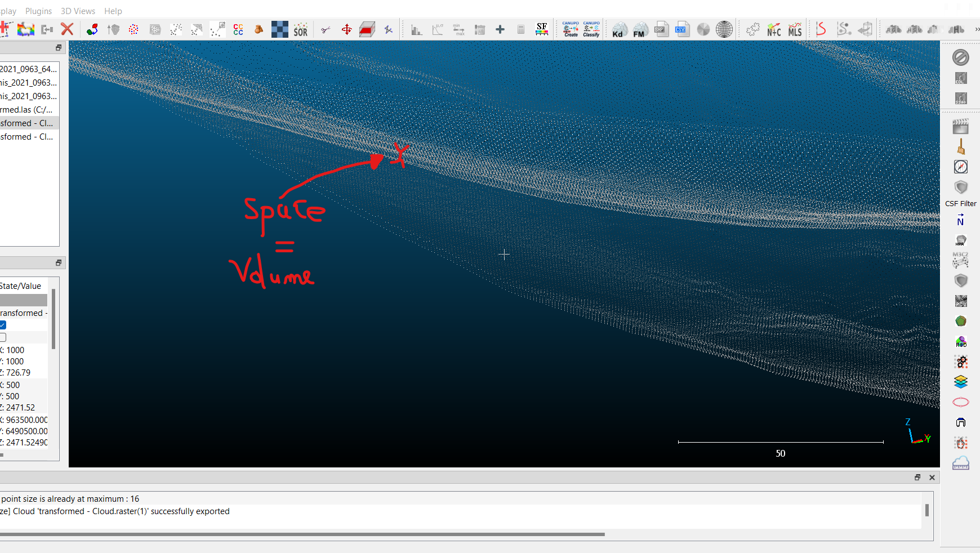This screenshot has height=553, width=980.
Task: Select the 'rmed.las (C:/...' tree item
Action: click(26, 109)
